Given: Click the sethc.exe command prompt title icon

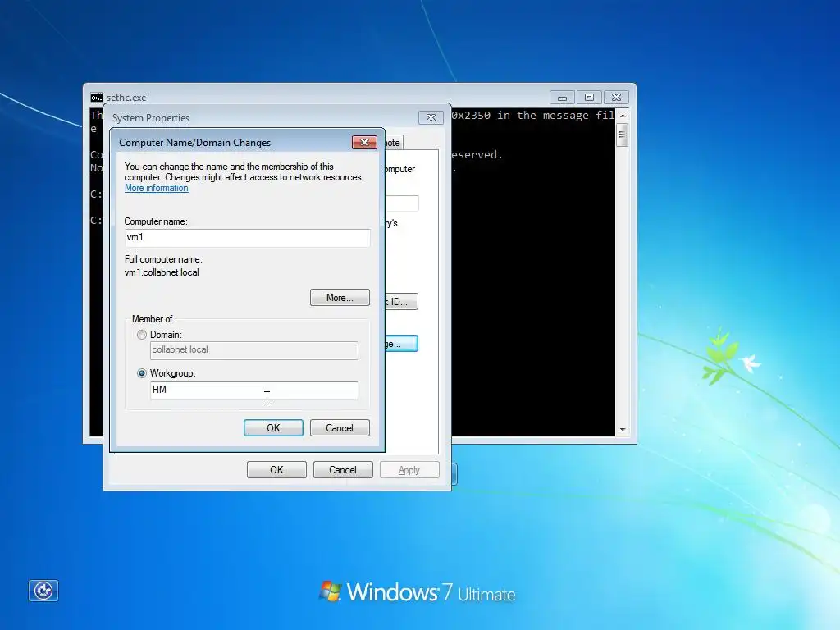Looking at the screenshot, I should pyautogui.click(x=97, y=98).
